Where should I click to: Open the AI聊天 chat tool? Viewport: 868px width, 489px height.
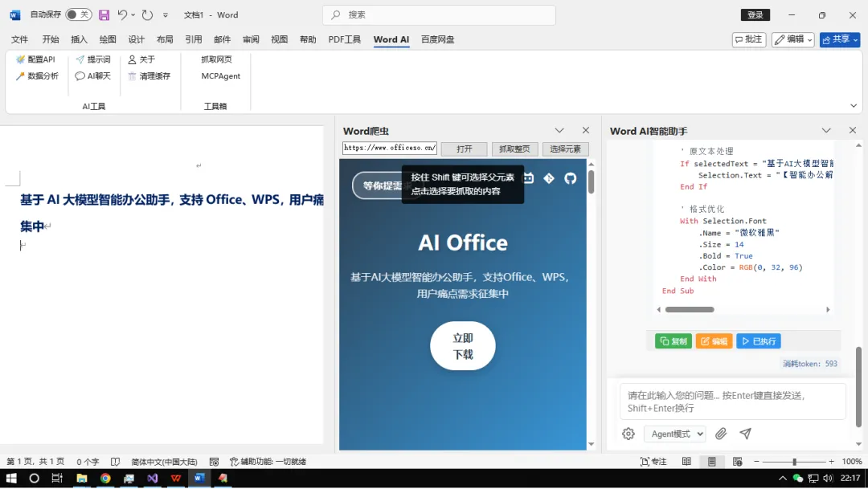click(93, 75)
